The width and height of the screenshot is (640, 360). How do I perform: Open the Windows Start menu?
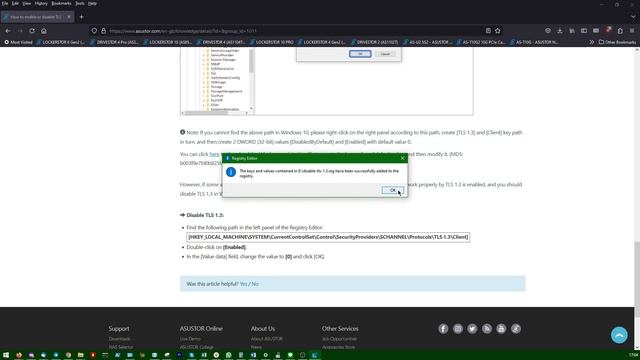[6, 355]
